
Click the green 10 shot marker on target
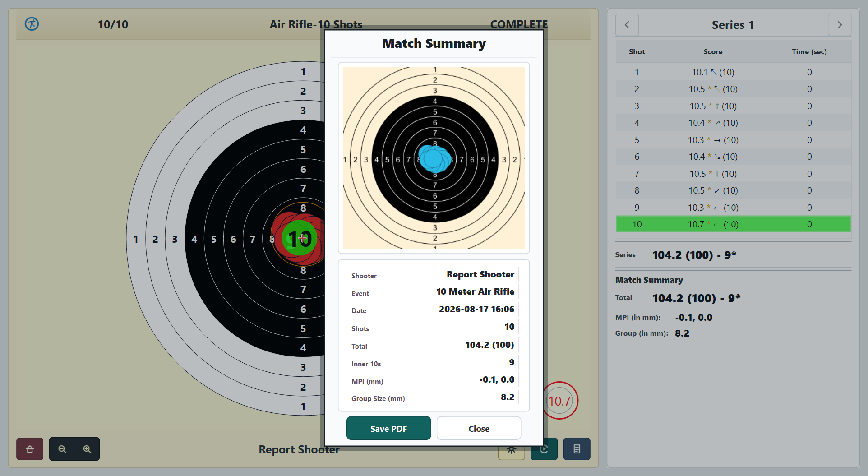tap(300, 238)
